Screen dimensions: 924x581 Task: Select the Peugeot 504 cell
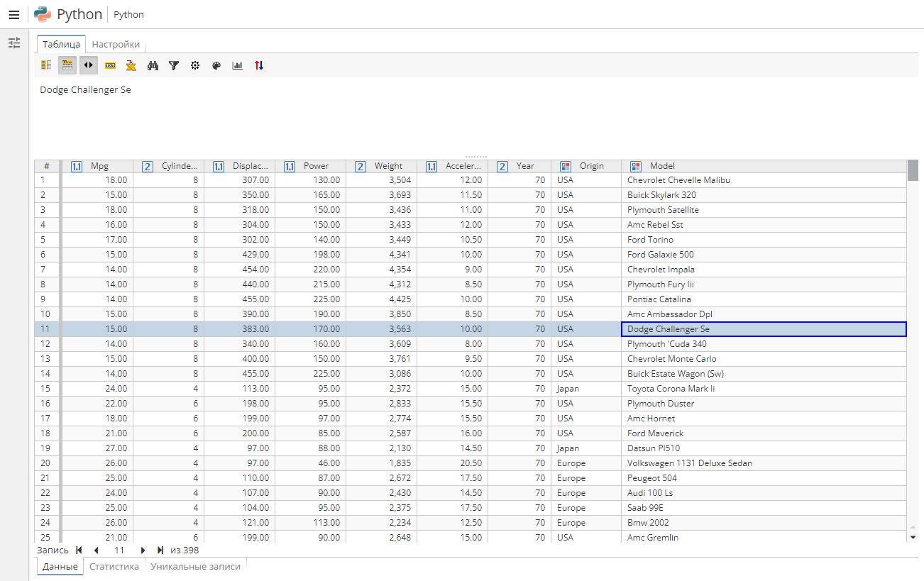tap(764, 478)
